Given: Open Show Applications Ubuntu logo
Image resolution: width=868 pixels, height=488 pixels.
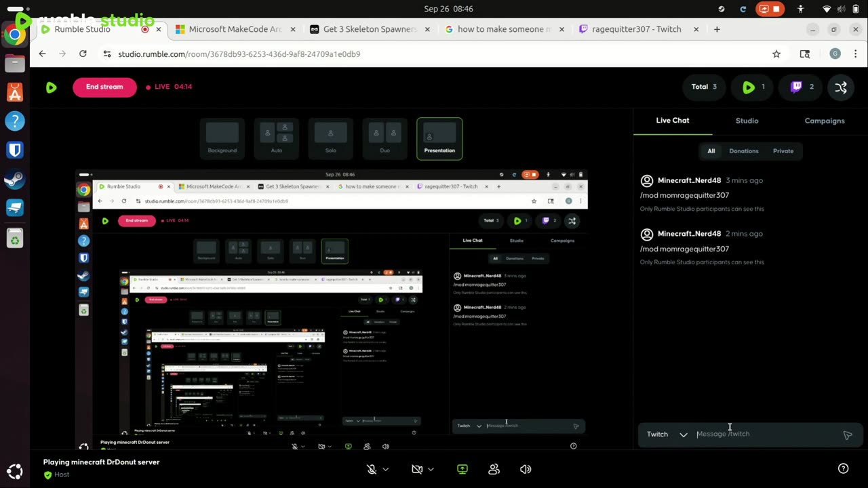Looking at the screenshot, I should [14, 472].
